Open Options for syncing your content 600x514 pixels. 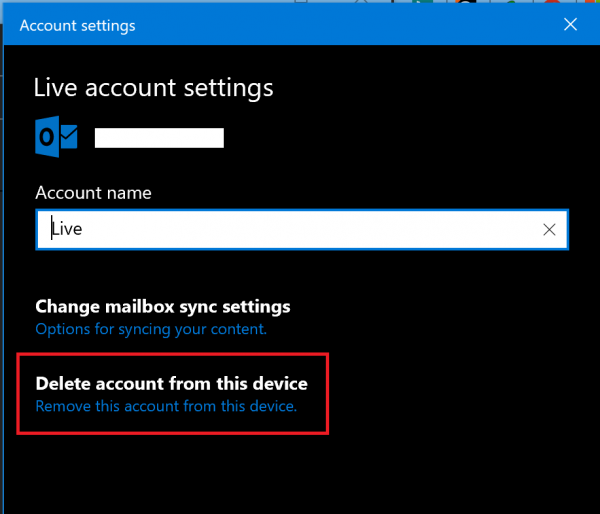pos(151,330)
